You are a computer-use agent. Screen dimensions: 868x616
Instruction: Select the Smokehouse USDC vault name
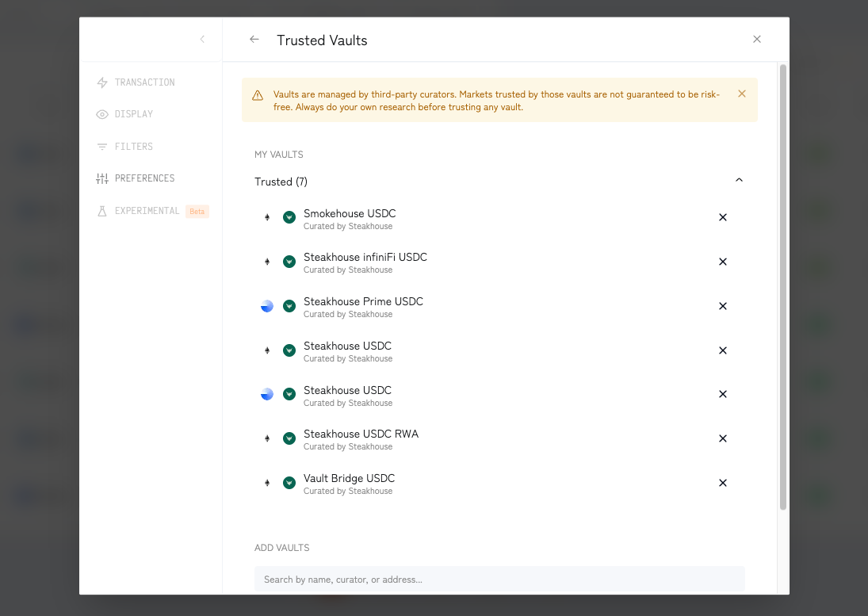click(350, 213)
